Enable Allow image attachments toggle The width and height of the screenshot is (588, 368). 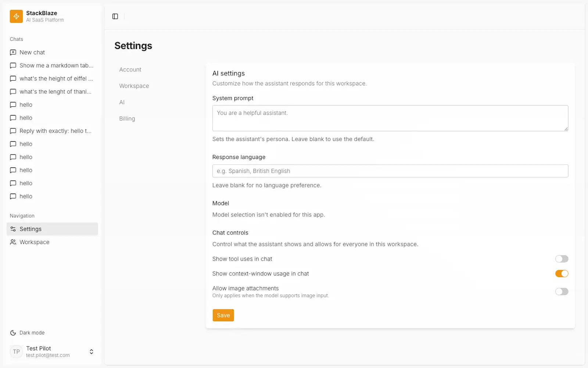click(x=562, y=291)
